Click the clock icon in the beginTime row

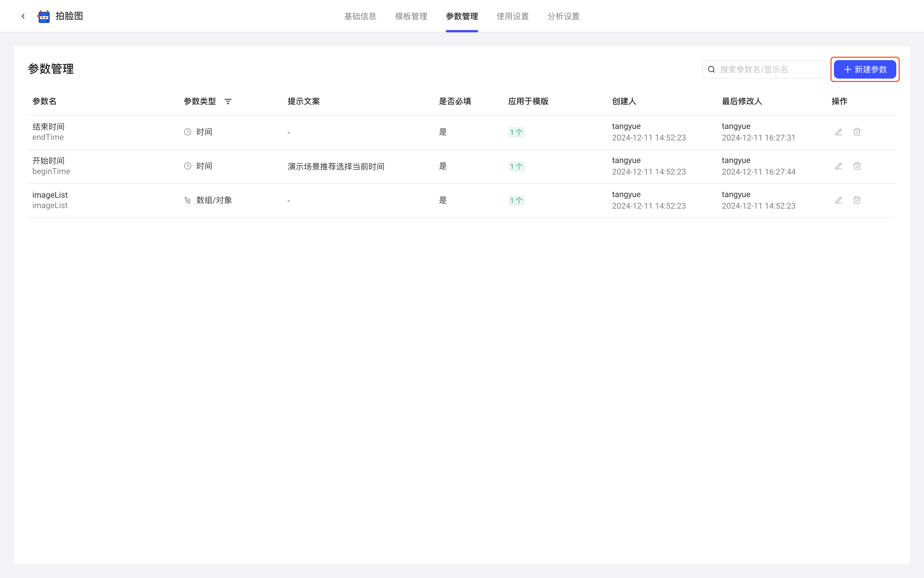click(x=187, y=166)
